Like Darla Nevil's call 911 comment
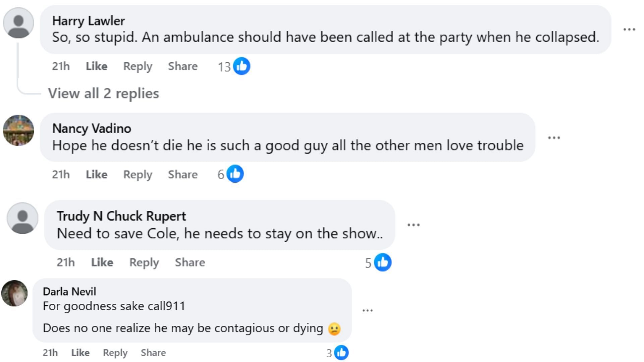 click(x=80, y=353)
